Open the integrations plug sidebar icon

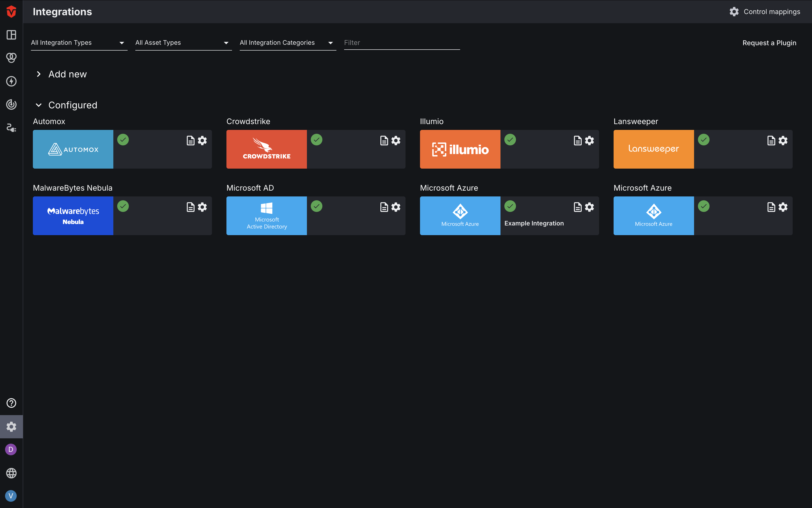click(x=11, y=128)
